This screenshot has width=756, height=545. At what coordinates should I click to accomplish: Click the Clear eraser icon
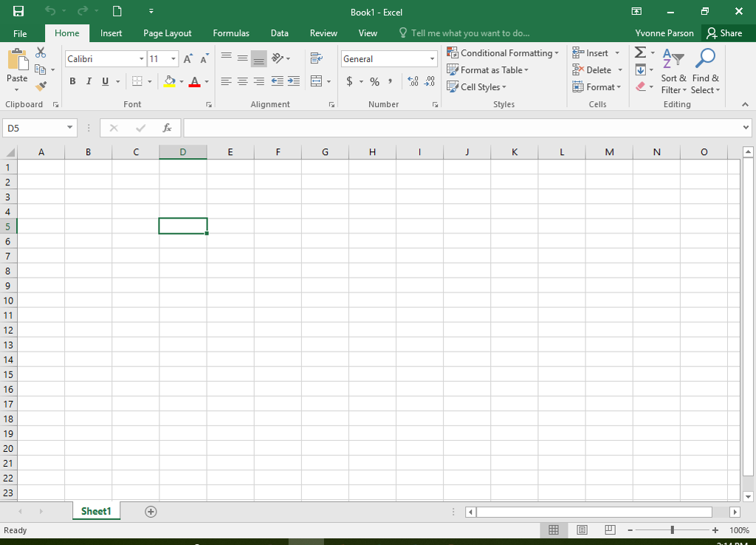point(640,87)
